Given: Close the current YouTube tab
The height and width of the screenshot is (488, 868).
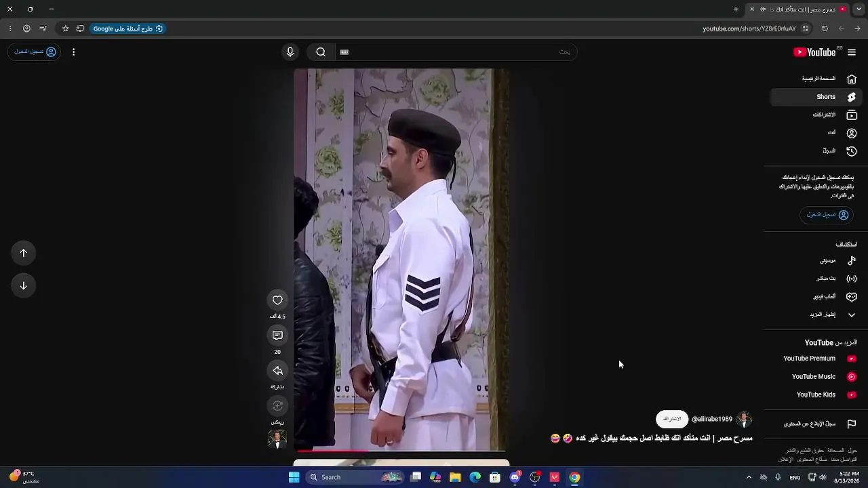Looking at the screenshot, I should pyautogui.click(x=752, y=9).
